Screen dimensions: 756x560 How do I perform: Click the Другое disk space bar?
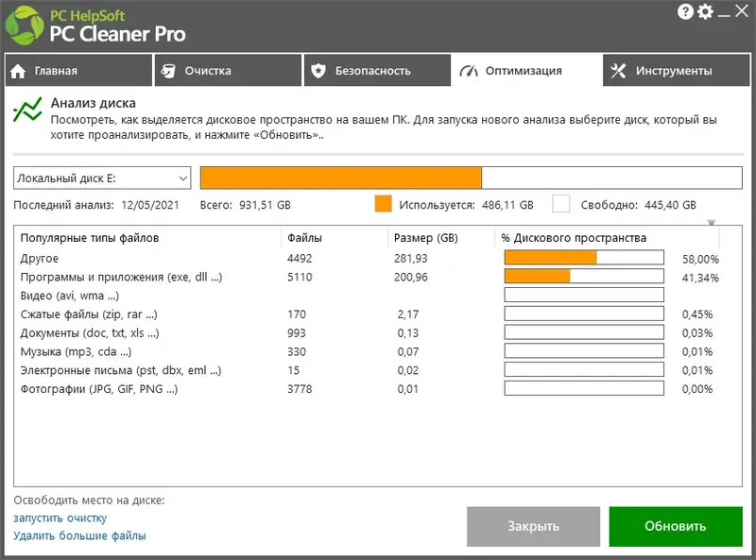coord(584,258)
